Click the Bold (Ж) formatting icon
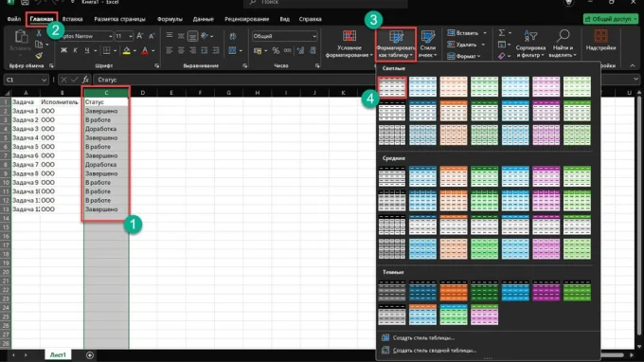Viewport: 644px width, 362px height. 63,50
